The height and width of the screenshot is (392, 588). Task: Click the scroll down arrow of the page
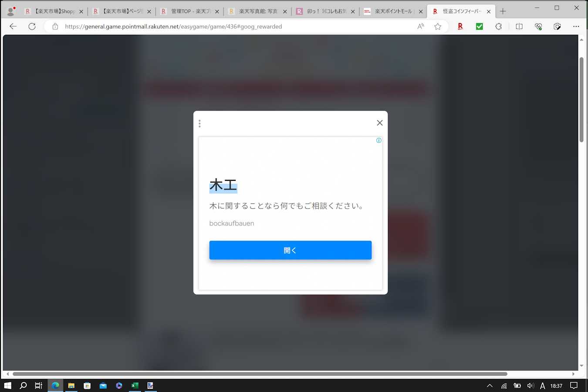(581, 366)
